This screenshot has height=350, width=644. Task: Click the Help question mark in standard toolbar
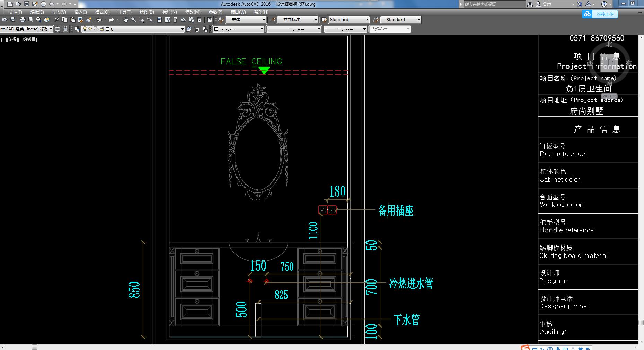210,20
